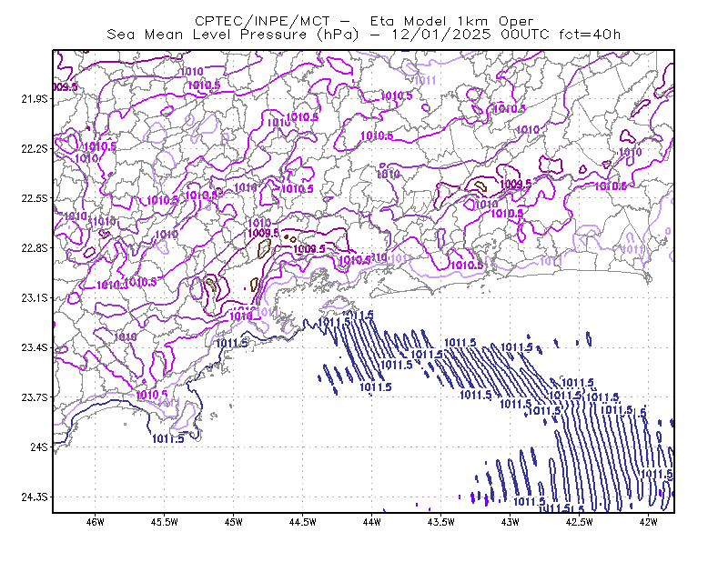This screenshot has width=728, height=562.
Task: Click the 46W longitude axis label
Action: [96, 522]
